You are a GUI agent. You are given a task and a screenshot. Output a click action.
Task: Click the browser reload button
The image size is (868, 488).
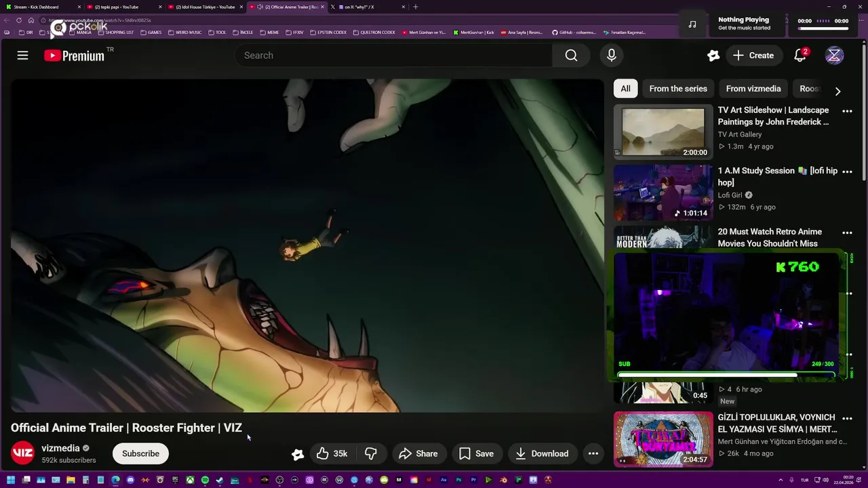19,20
